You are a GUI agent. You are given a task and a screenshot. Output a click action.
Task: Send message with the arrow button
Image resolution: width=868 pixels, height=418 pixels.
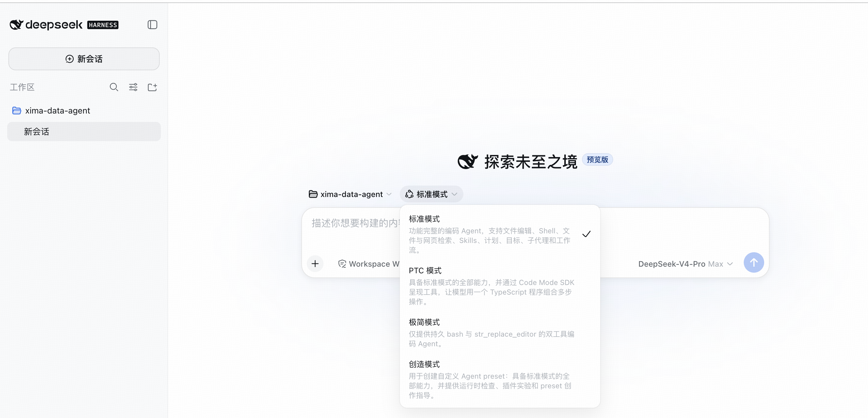(754, 262)
